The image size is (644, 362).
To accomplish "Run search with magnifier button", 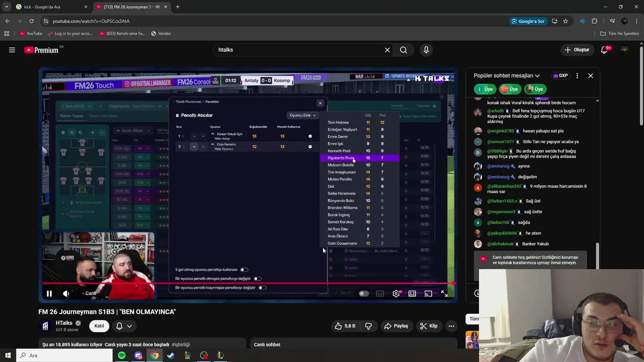I will (404, 50).
